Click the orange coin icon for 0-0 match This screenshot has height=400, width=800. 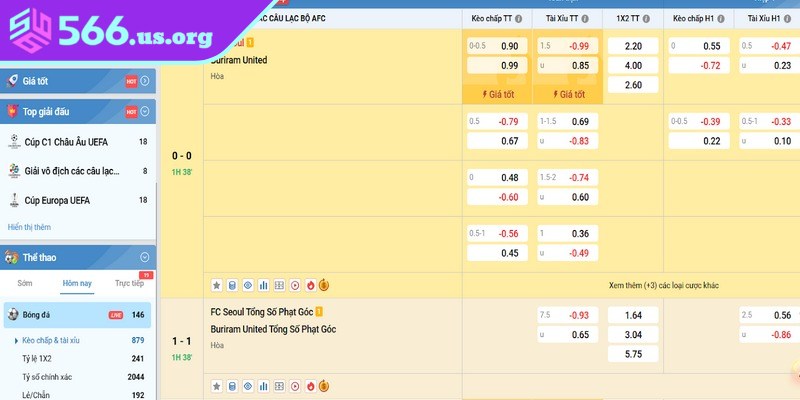[x=324, y=285]
